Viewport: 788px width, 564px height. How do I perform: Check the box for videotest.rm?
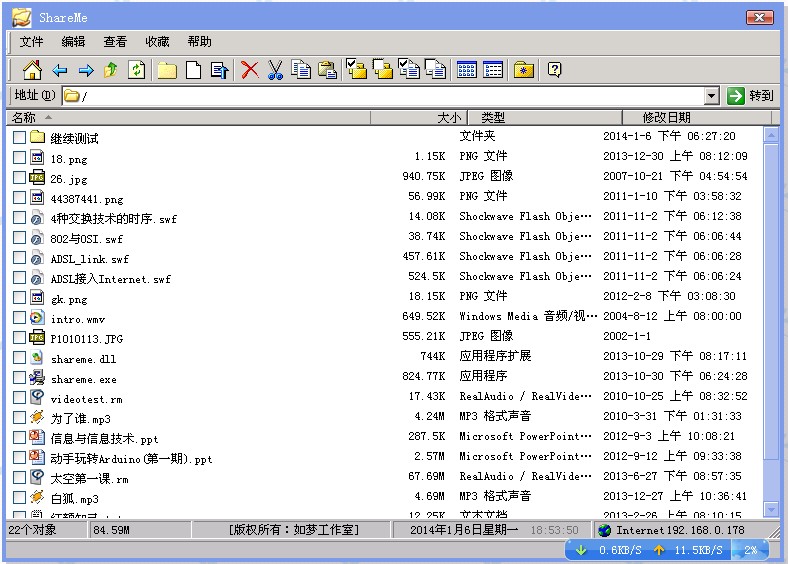coord(19,398)
